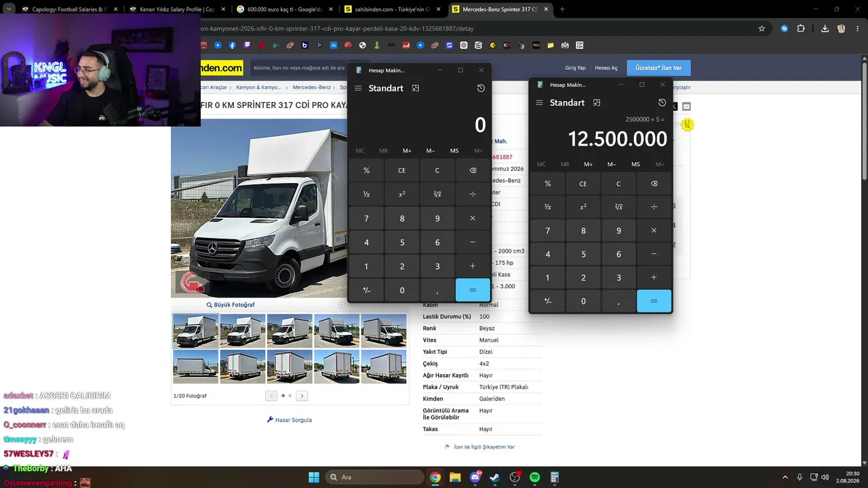Open the Chrome three-dot menu
Screen dimensions: 868x488
(x=856, y=28)
